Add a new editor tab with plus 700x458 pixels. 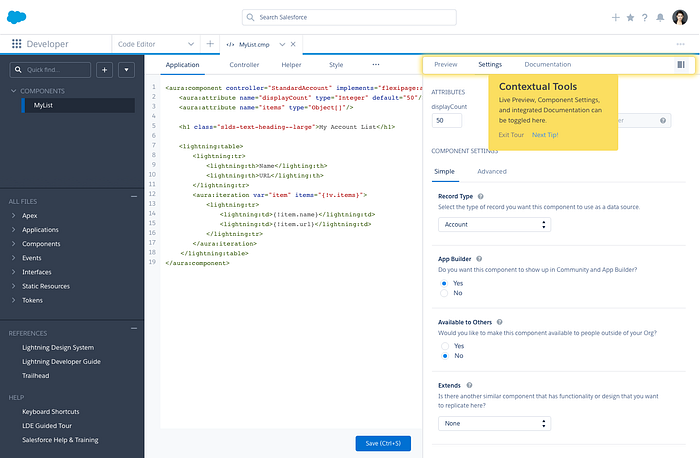210,44
